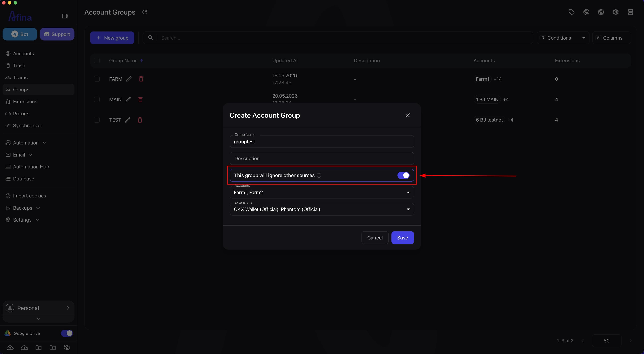Expand the Settings menu in sidebar
This screenshot has width=644, height=354.
[x=22, y=220]
